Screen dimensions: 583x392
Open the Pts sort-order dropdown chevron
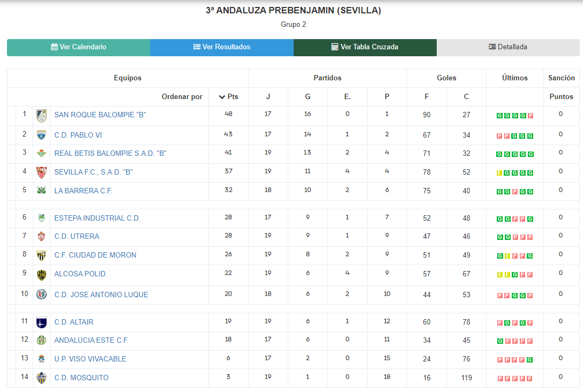pos(222,97)
